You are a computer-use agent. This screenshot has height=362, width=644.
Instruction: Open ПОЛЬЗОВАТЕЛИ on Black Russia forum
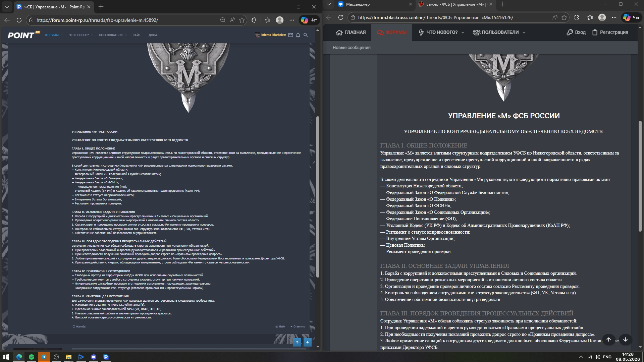[496, 33]
